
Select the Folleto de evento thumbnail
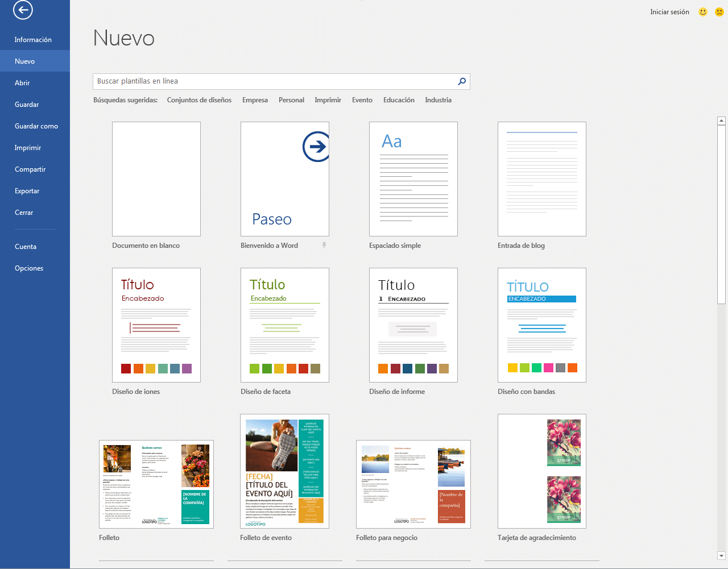pos(285,471)
